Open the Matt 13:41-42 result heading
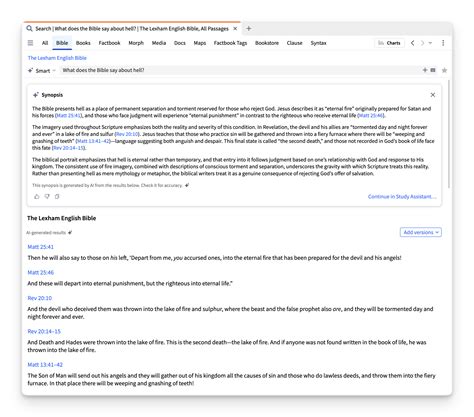Viewport: 474px width, 417px height. [45, 365]
